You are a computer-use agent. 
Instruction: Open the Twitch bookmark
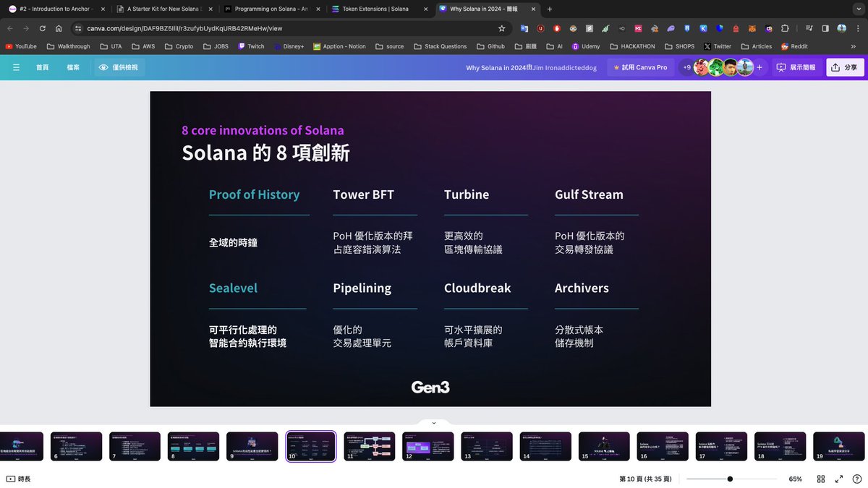click(x=251, y=46)
